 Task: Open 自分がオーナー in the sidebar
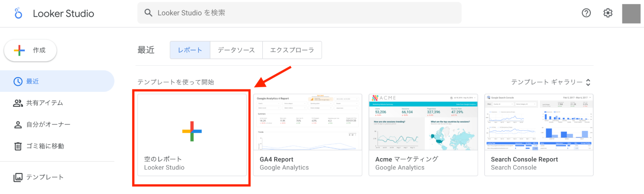click(x=57, y=125)
